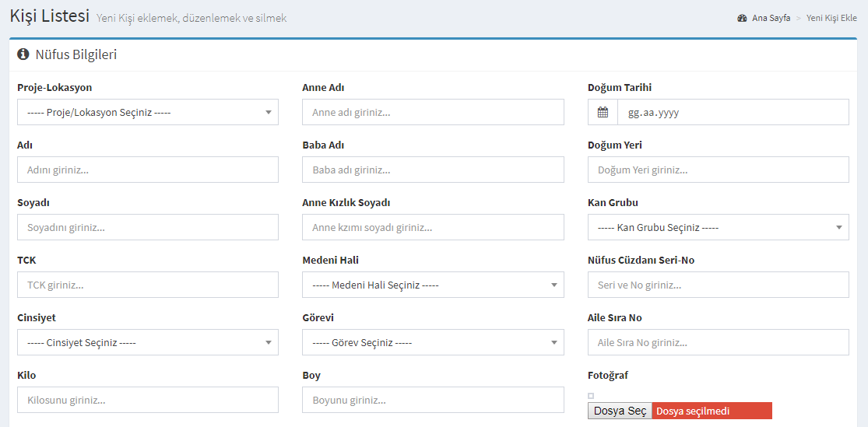Click the calendar icon beside Doğum Tarihi

tap(603, 112)
